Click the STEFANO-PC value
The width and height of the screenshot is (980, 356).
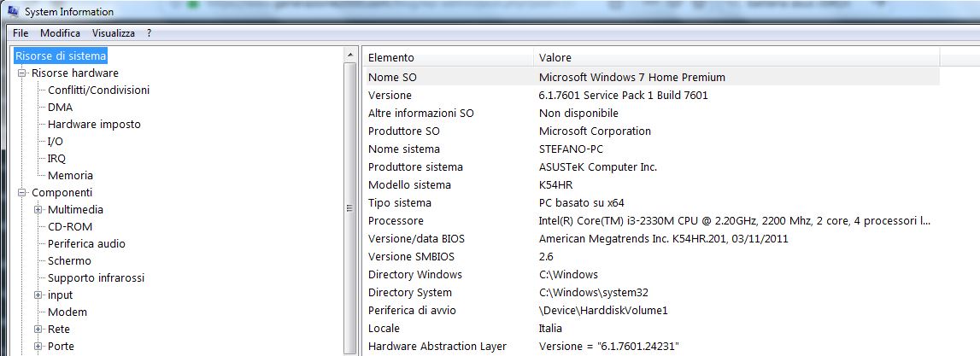(572, 149)
